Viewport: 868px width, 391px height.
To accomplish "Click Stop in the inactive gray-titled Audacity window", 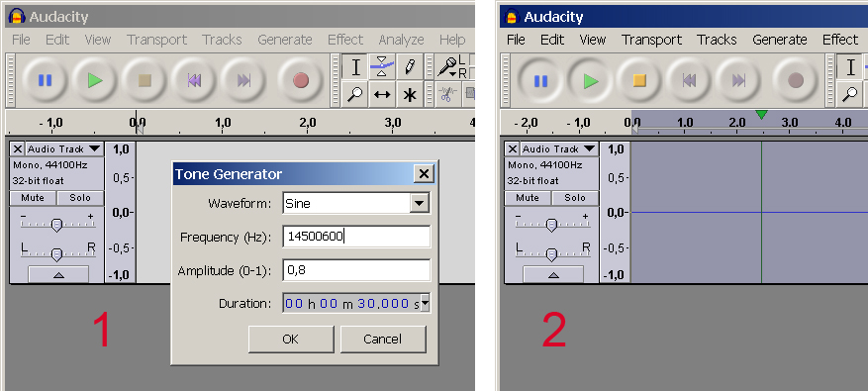I will click(145, 81).
